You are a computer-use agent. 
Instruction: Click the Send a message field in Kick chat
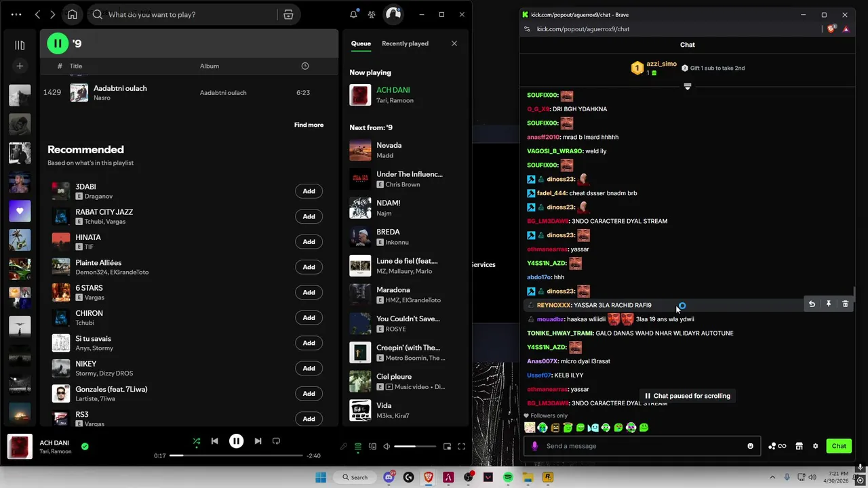pos(642,446)
